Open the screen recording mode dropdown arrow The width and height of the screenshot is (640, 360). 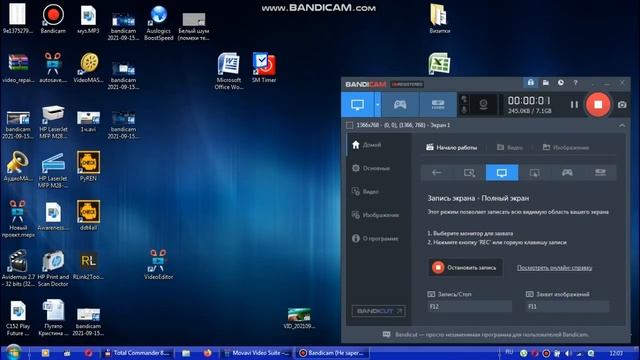coord(378,104)
